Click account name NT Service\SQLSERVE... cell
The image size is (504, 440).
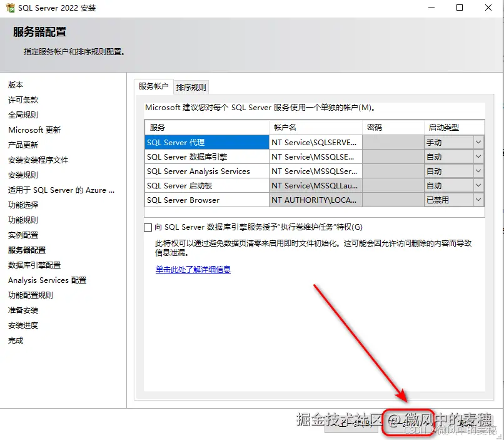[x=316, y=142]
